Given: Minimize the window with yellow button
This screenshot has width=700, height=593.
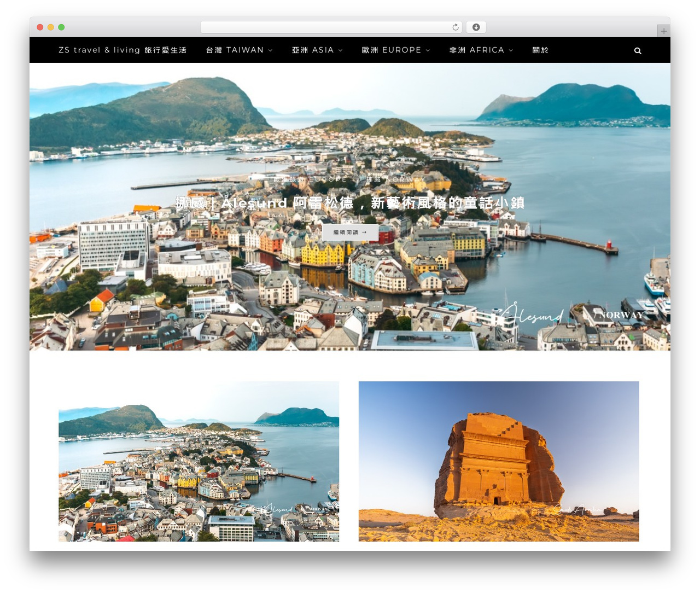Looking at the screenshot, I should (x=51, y=27).
